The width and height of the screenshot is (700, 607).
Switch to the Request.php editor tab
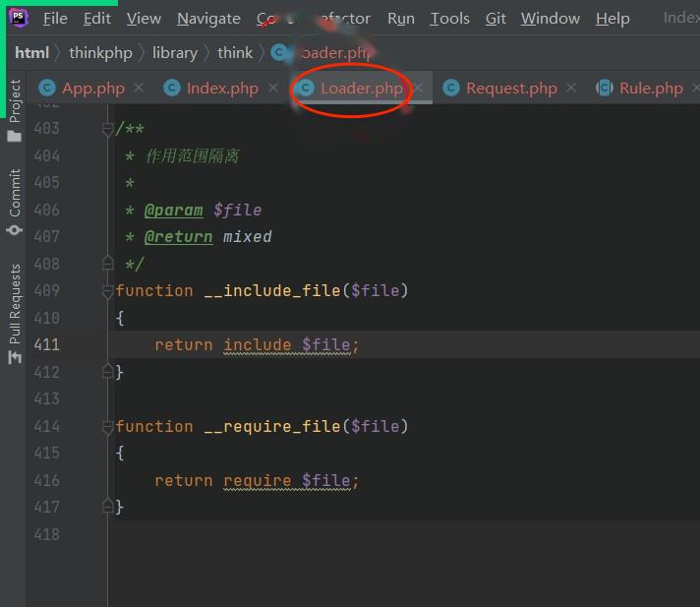(x=511, y=88)
